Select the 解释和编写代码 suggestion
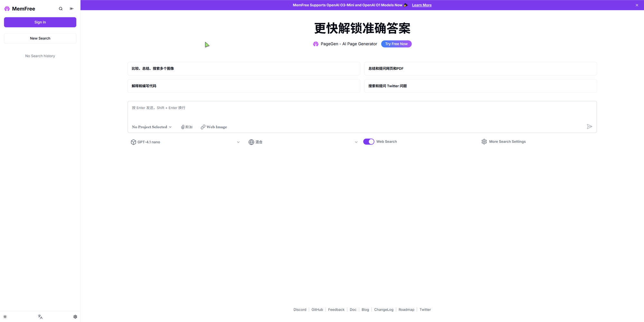Screen dimensions: 644x322 pos(244,86)
